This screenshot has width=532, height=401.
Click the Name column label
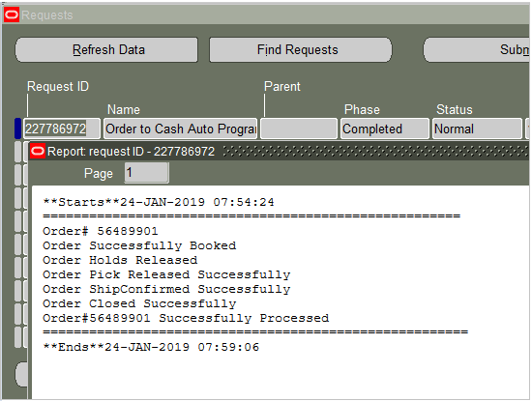(x=124, y=109)
